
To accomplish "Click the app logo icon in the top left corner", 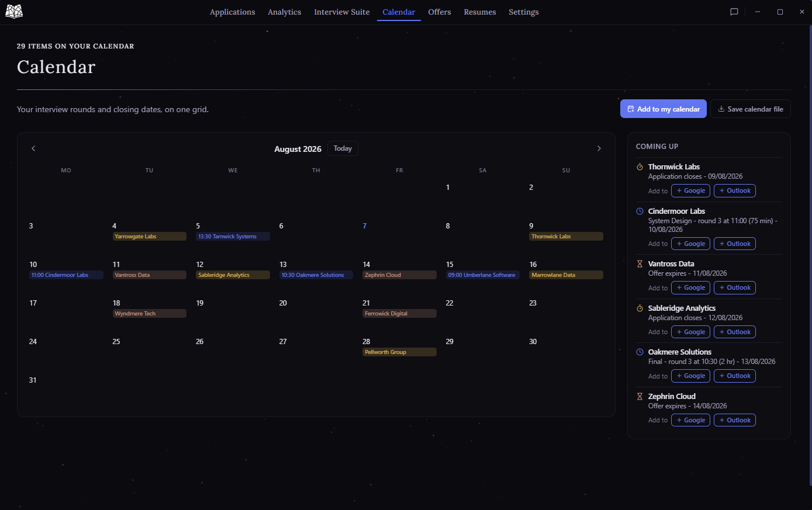I will [x=14, y=12].
